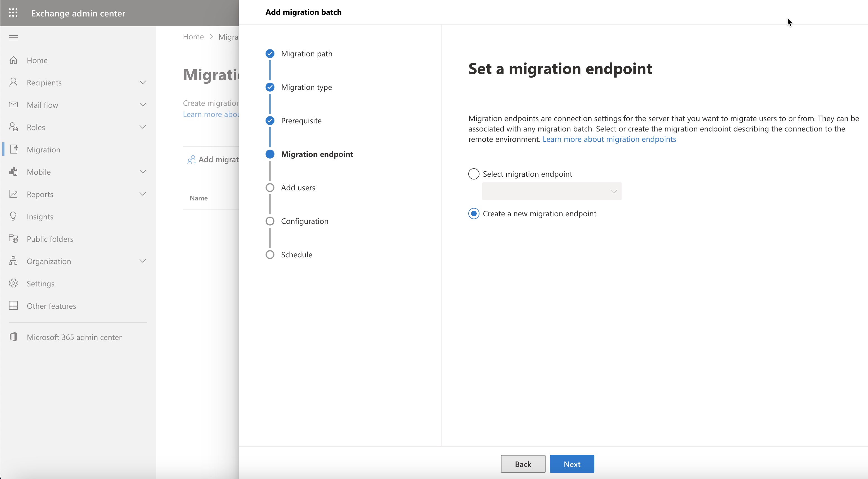Open the app launcher waffle icon

coord(13,13)
